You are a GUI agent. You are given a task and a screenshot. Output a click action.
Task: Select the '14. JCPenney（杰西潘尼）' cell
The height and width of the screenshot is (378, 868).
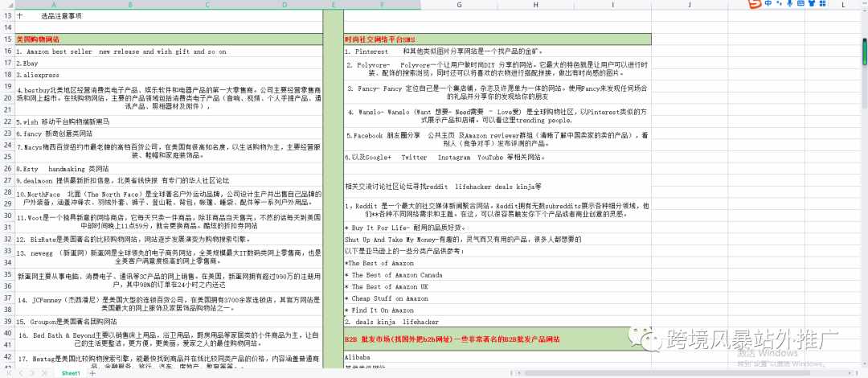tap(169, 303)
